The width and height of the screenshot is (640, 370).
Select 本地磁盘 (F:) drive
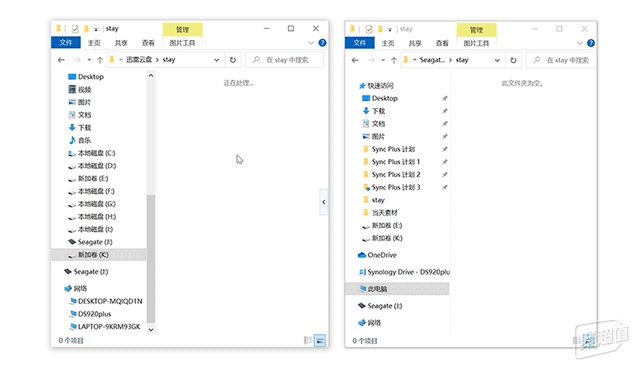91,191
